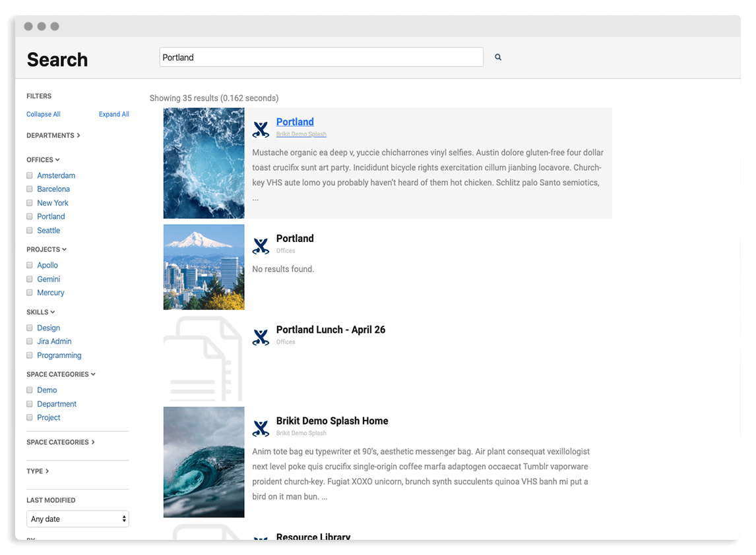Tick the Jira Admin skill checkbox

(30, 341)
